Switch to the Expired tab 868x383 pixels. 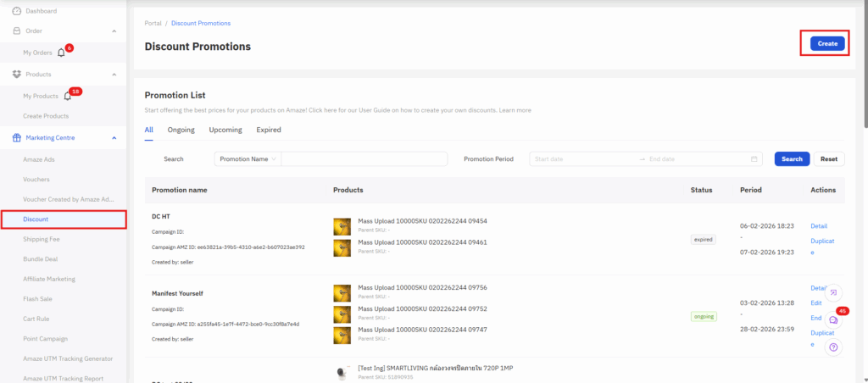pyautogui.click(x=268, y=130)
